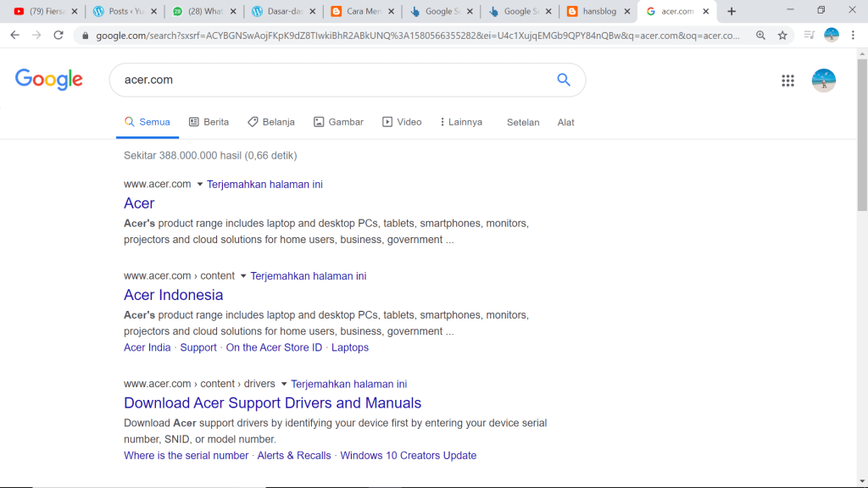This screenshot has width=868, height=488.
Task: Click the Alat search tools button
Action: point(565,122)
